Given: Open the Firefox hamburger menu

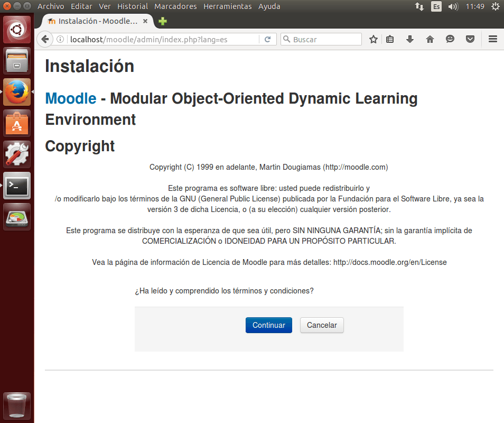Looking at the screenshot, I should click(x=493, y=39).
